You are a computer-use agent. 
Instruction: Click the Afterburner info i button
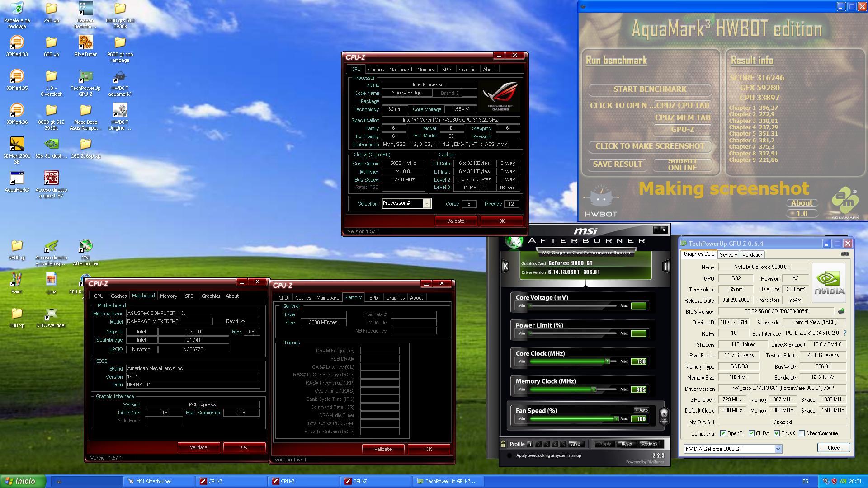(665, 266)
